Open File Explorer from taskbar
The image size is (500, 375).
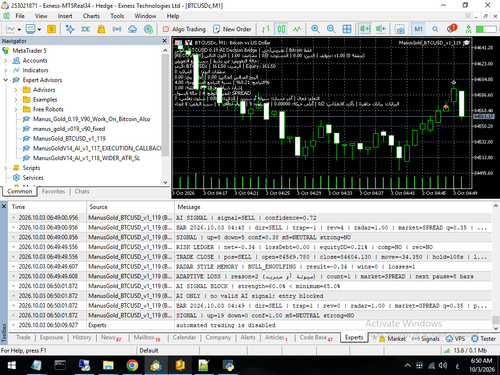[108, 366]
